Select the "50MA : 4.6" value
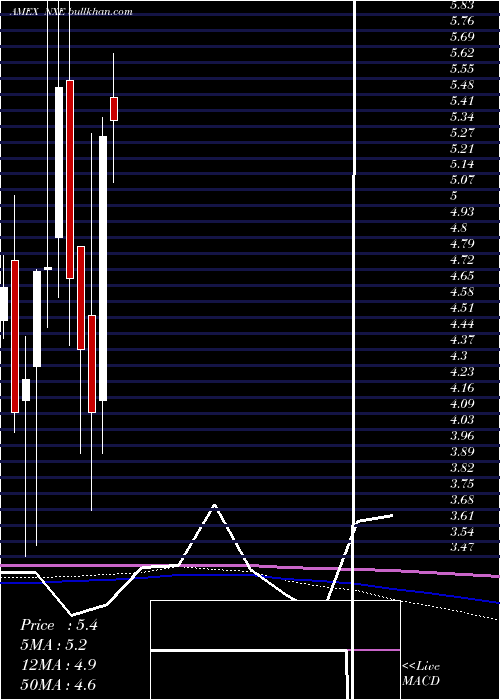500x700 pixels. click(x=59, y=684)
